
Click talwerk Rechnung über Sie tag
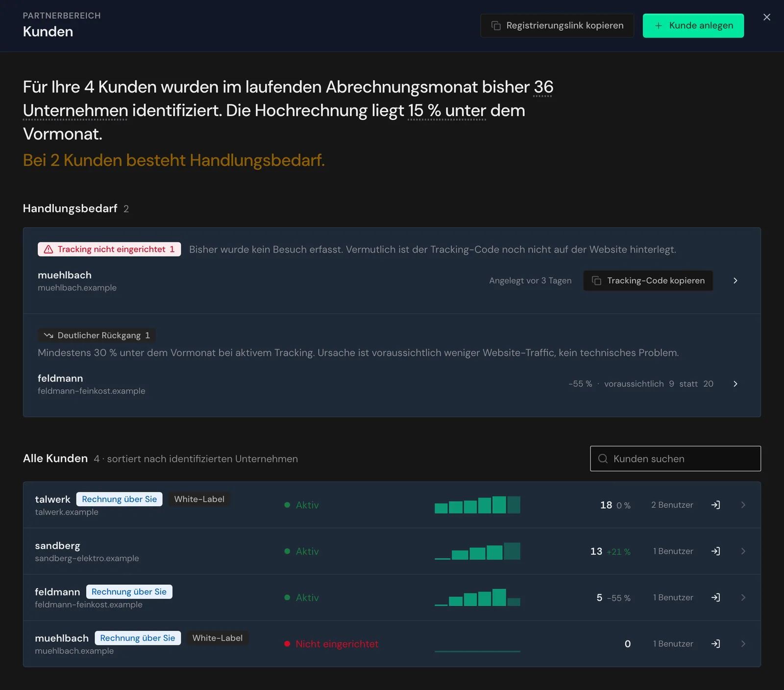tap(120, 499)
